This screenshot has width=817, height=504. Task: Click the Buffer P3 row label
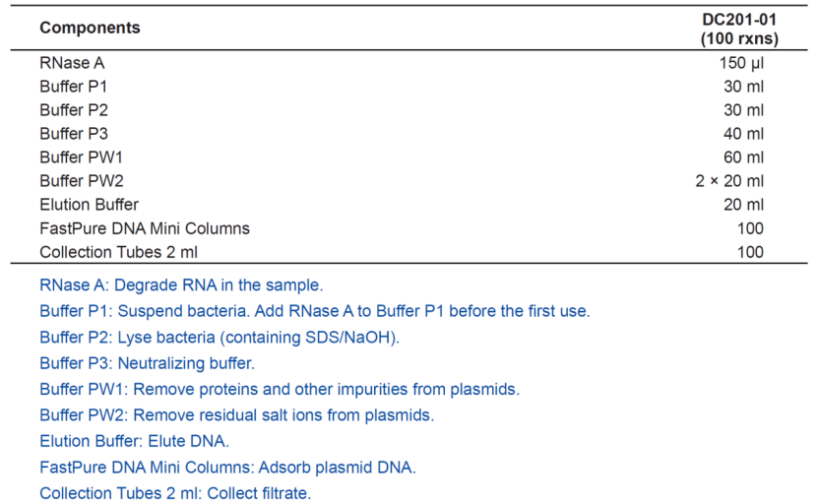pos(74,134)
